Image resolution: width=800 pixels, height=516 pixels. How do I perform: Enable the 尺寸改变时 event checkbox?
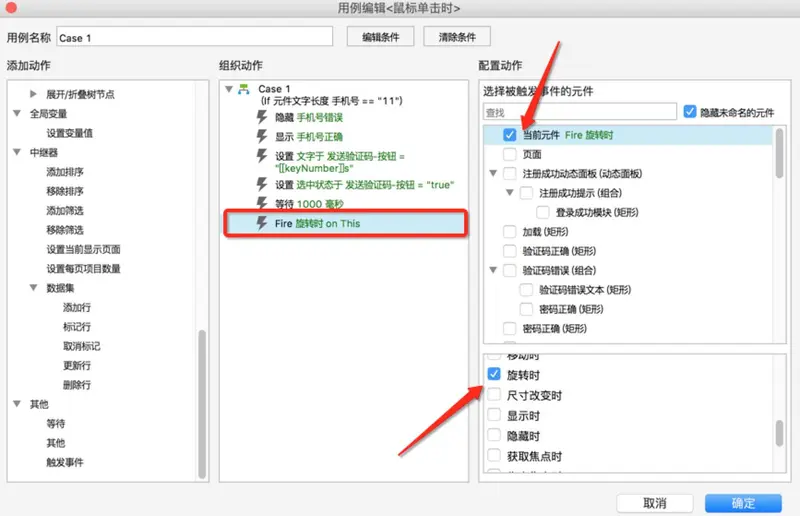click(x=493, y=395)
